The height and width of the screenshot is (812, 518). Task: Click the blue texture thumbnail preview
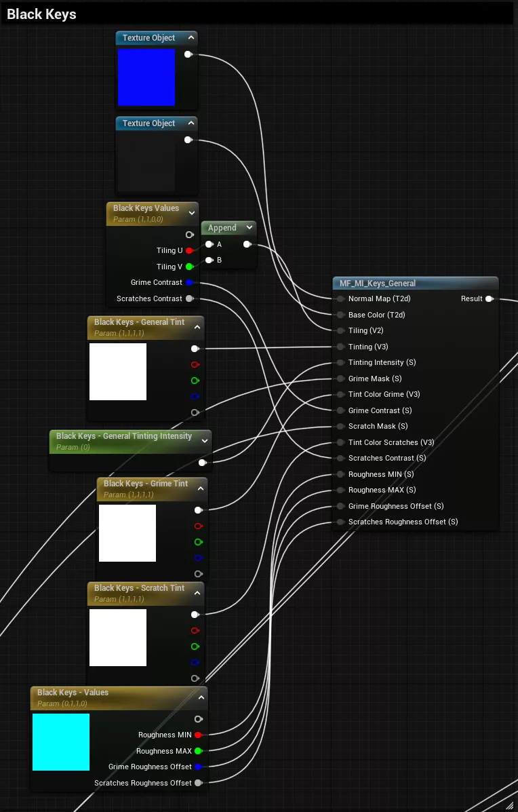(146, 77)
